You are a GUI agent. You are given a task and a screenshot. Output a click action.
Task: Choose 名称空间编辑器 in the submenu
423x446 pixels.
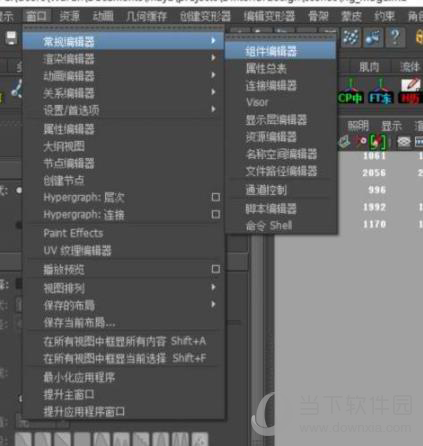pyautogui.click(x=280, y=154)
